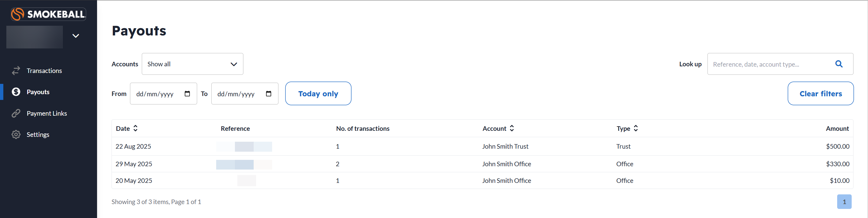This screenshot has width=868, height=218.
Task: Click the Today only button
Action: (x=318, y=94)
